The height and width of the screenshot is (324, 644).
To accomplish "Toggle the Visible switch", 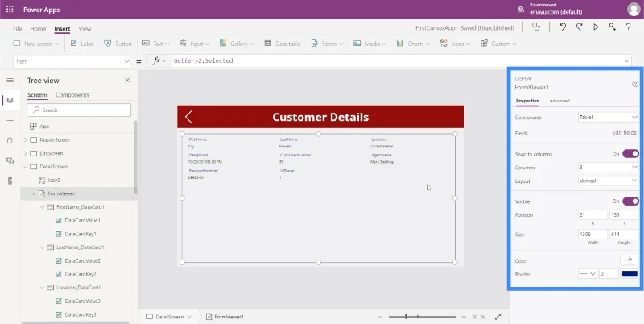I will tap(630, 201).
